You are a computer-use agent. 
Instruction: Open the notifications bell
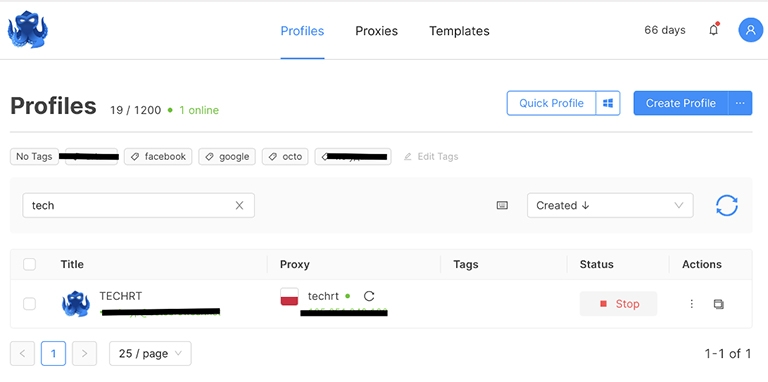point(714,30)
